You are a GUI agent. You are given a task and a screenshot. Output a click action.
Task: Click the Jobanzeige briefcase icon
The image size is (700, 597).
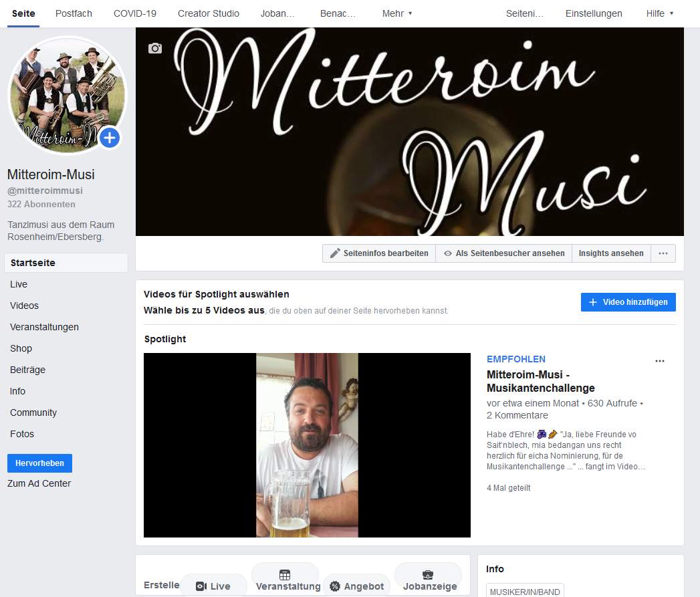[x=428, y=575]
